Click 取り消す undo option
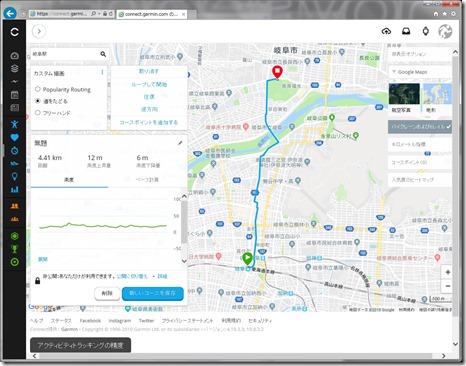The image size is (466, 366). [149, 71]
